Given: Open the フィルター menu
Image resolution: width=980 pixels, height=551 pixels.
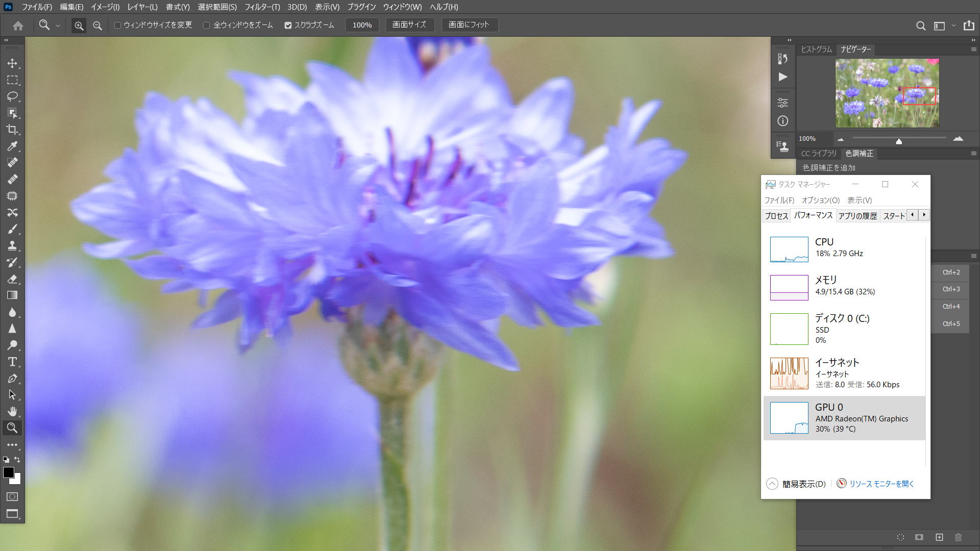Looking at the screenshot, I should 262,7.
